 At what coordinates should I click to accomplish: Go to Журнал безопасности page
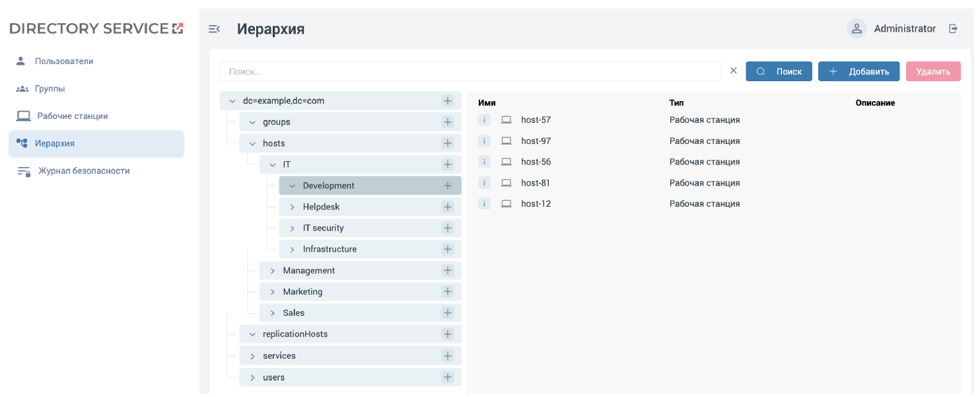point(83,170)
